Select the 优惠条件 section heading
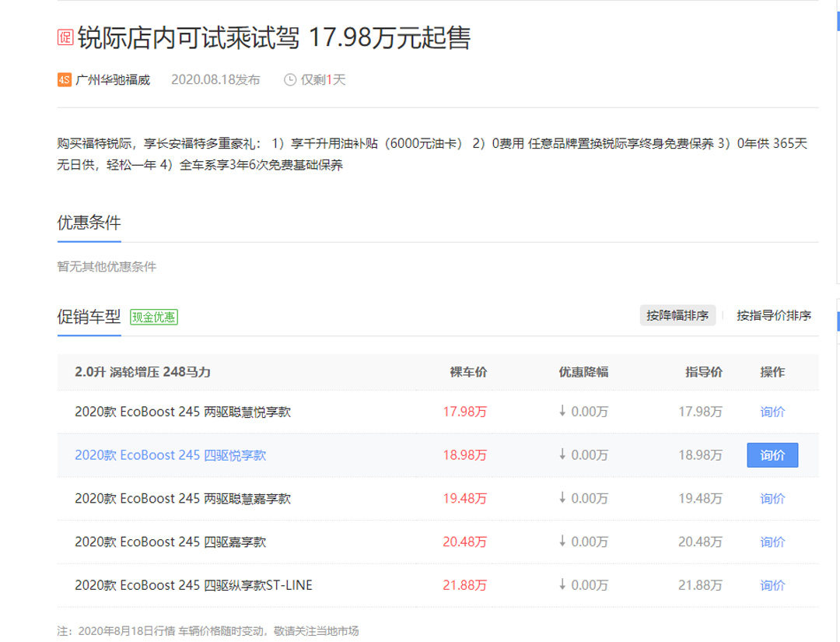This screenshot has height=642, width=840. pos(89,223)
